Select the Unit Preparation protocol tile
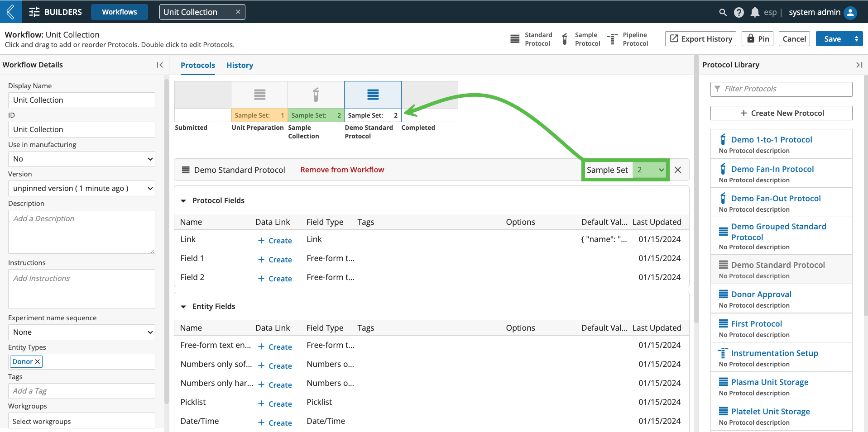 259,101
